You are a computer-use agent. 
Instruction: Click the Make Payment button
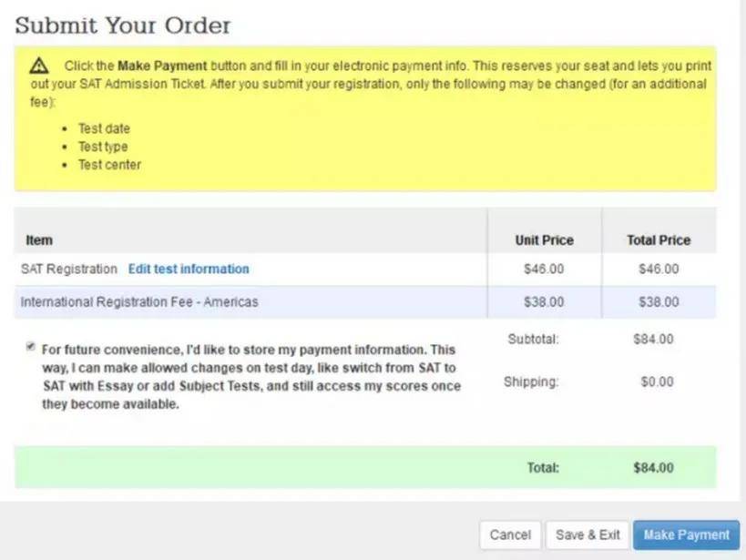pos(686,535)
